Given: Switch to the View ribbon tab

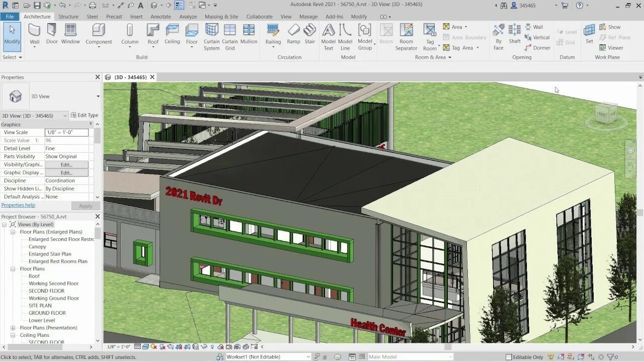Looking at the screenshot, I should coord(286,17).
